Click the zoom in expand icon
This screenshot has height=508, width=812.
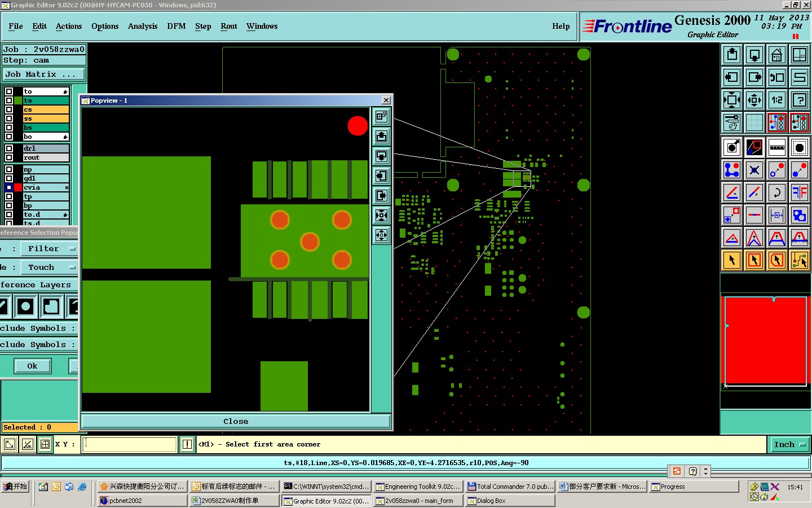pos(732,100)
